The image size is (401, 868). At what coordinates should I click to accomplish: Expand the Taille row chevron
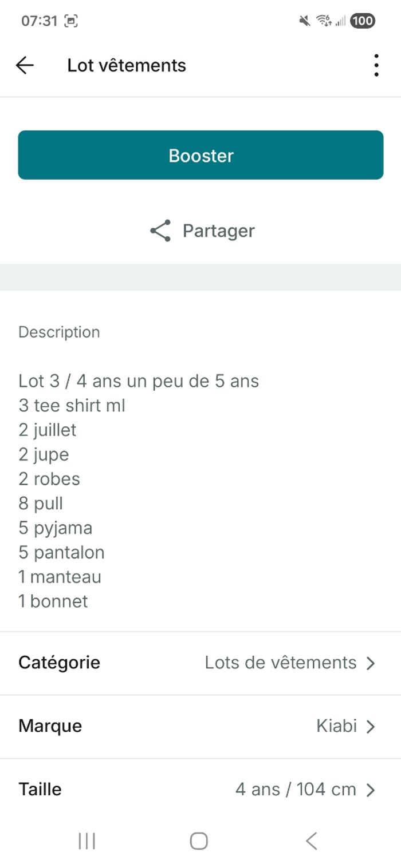coord(371,790)
